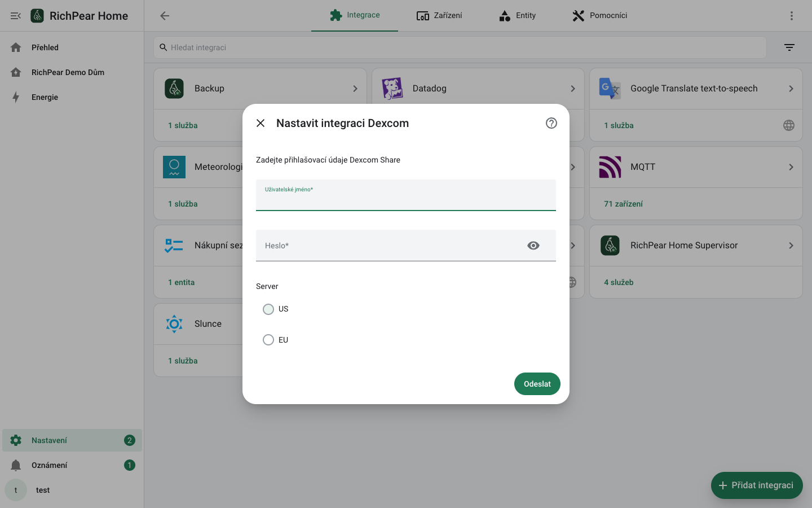812x508 pixels.
Task: Click the RichPear Home logo
Action: [37, 16]
